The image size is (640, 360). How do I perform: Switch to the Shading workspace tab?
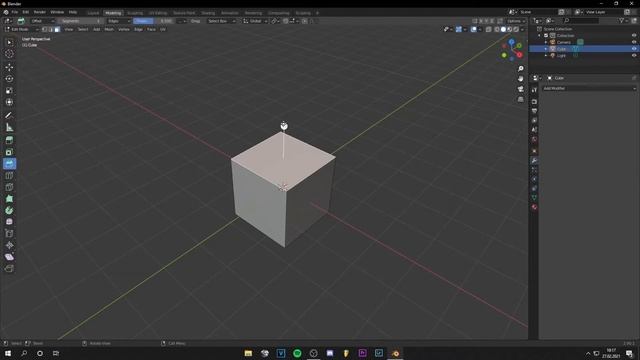point(207,13)
